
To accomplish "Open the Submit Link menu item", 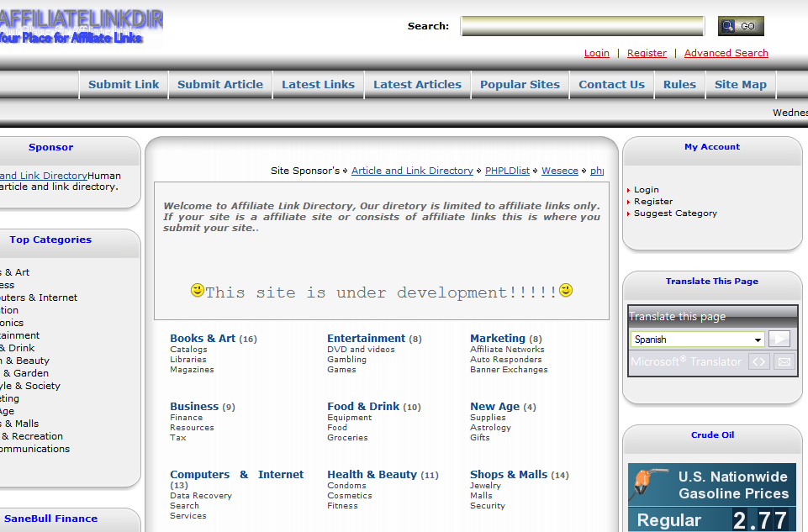I will pos(124,84).
